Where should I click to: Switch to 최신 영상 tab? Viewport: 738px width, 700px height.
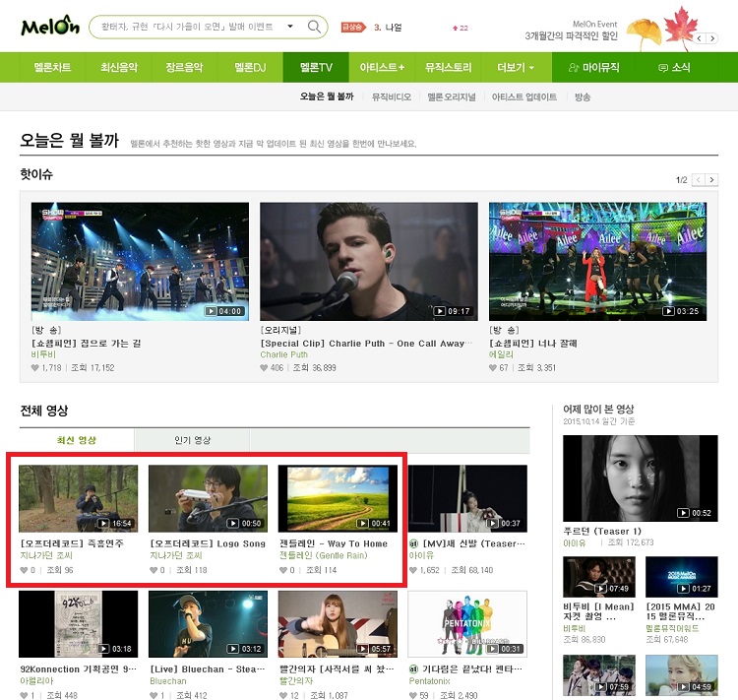coord(77,440)
